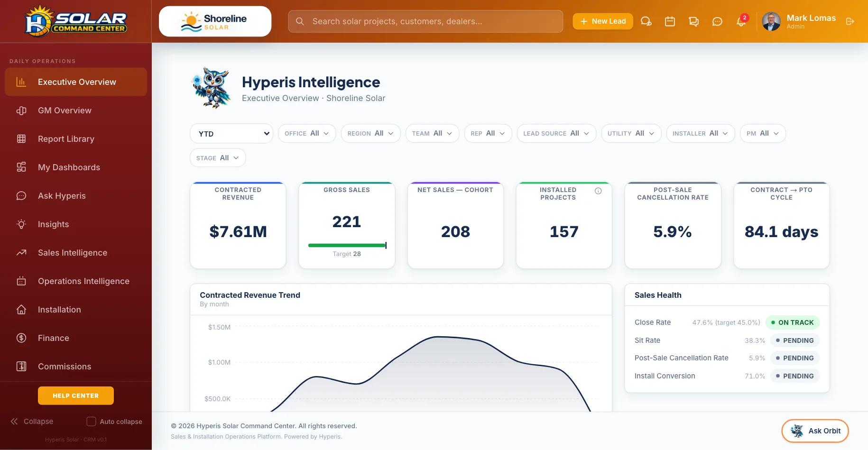The width and height of the screenshot is (868, 450).
Task: Open the notifications bell icon
Action: tap(741, 21)
